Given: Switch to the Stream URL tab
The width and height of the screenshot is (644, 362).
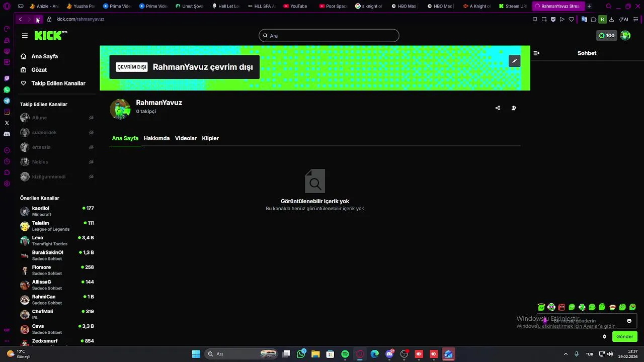Looking at the screenshot, I should click(513, 6).
